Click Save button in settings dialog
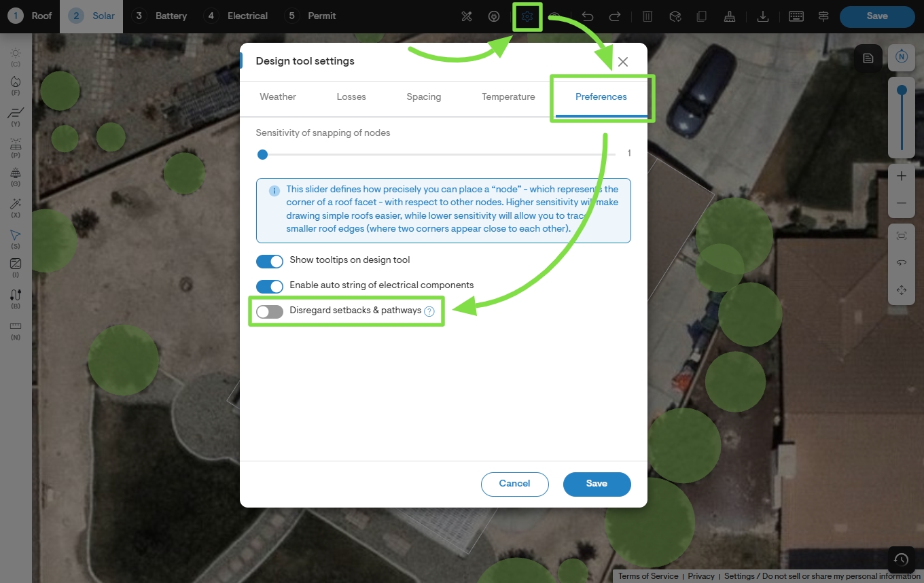Screen dimensions: 924x583 pos(597,484)
